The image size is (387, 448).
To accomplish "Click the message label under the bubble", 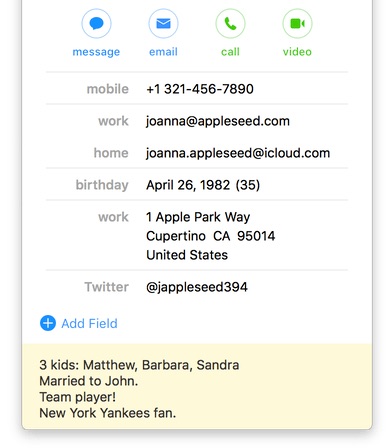I will pos(96,52).
